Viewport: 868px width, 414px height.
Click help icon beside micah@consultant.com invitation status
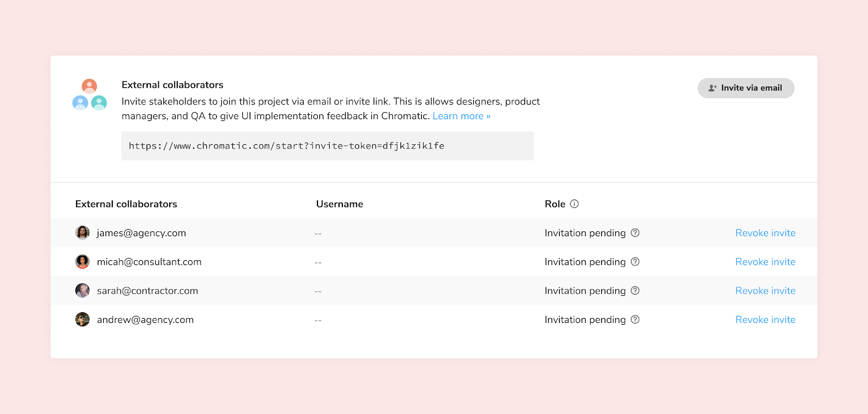point(635,262)
